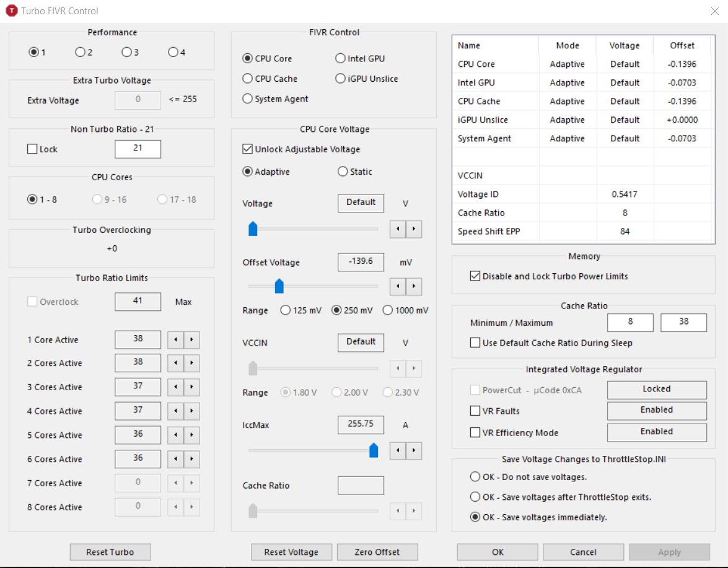Increase the 1 Core Active ratio arrow
The image size is (728, 568).
point(193,340)
